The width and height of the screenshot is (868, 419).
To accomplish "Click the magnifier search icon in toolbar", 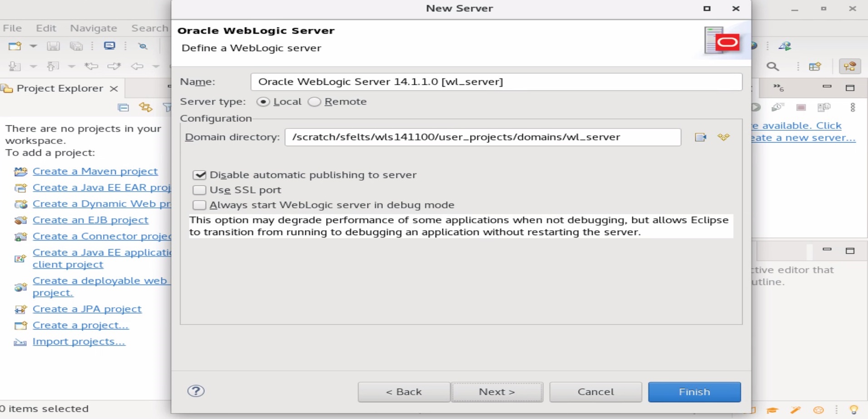I will click(773, 67).
